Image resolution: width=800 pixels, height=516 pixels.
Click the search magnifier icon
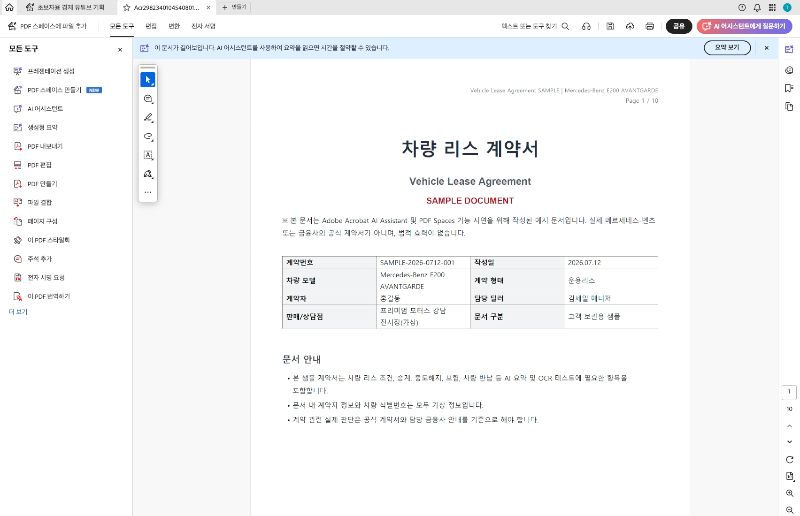(565, 26)
